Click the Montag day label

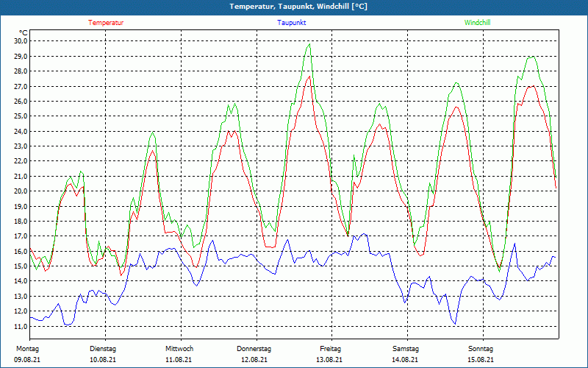click(27, 349)
